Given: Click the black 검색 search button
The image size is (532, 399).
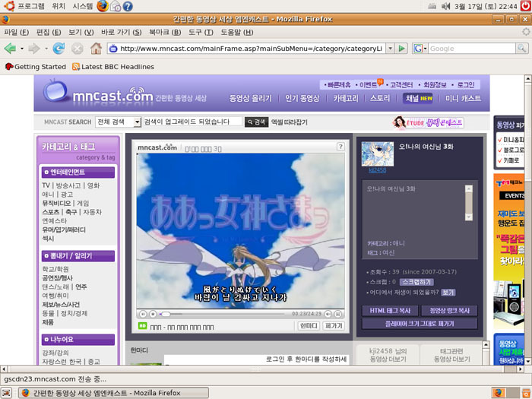Looking at the screenshot, I should point(257,122).
